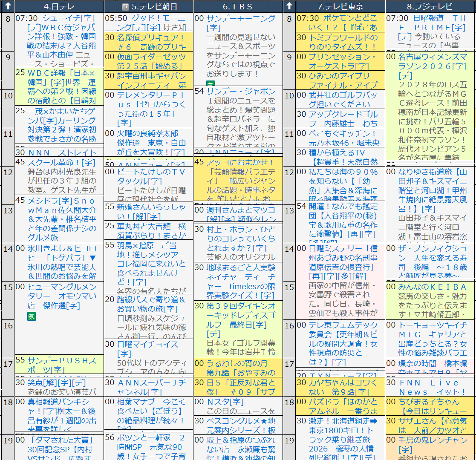The width and height of the screenshot is (476, 460).
Task: Open the 8.フジテレビ channel header
Action: pyautogui.click(x=430, y=6)
